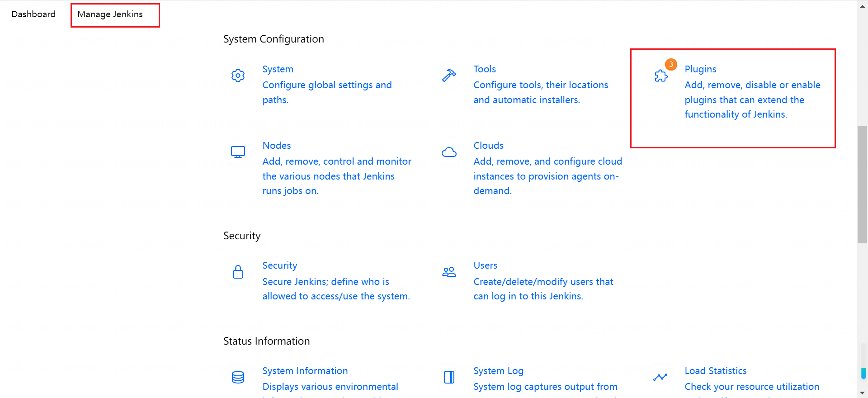Click 'Add, remove, disable or enable' plugins description
The height and width of the screenshot is (398, 868).
(x=752, y=85)
